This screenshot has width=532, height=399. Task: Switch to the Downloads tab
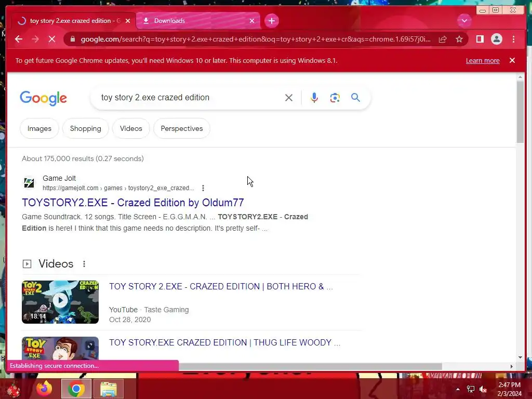(x=198, y=21)
